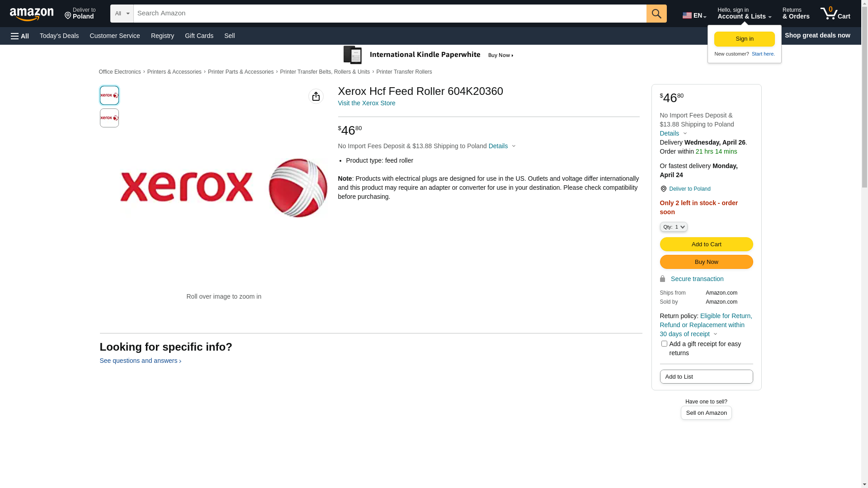Screen dimensions: 868x488
Task: Check the gift receipt checkbox
Action: click(x=664, y=344)
